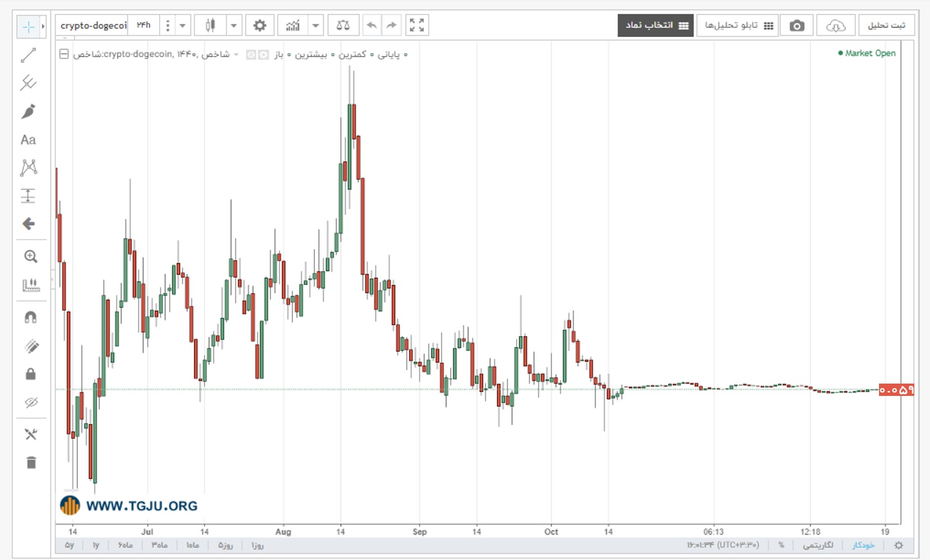Viewport: 930px width, 560px height.
Task: Toggle auto scale (خودکار)
Action: point(863,545)
